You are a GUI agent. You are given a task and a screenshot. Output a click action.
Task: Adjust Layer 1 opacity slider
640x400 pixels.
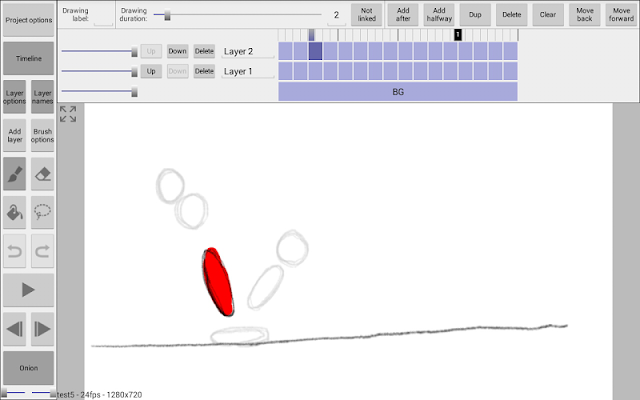(99, 71)
